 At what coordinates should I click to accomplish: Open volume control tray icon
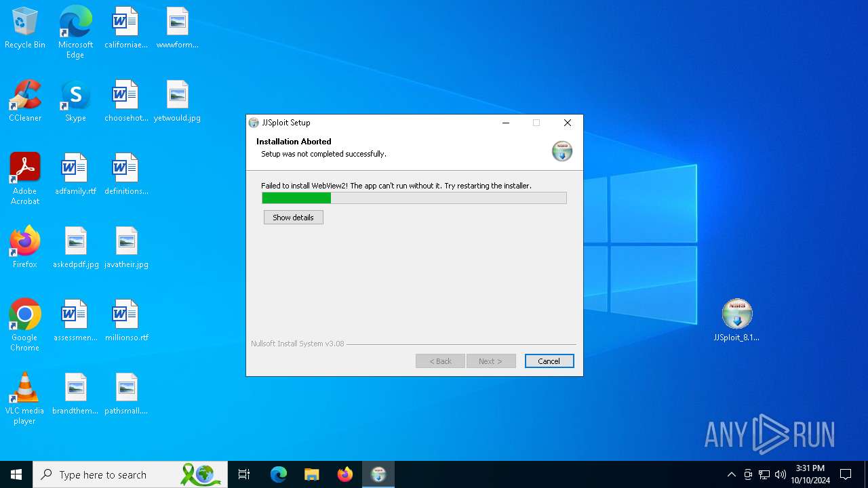pyautogui.click(x=781, y=474)
